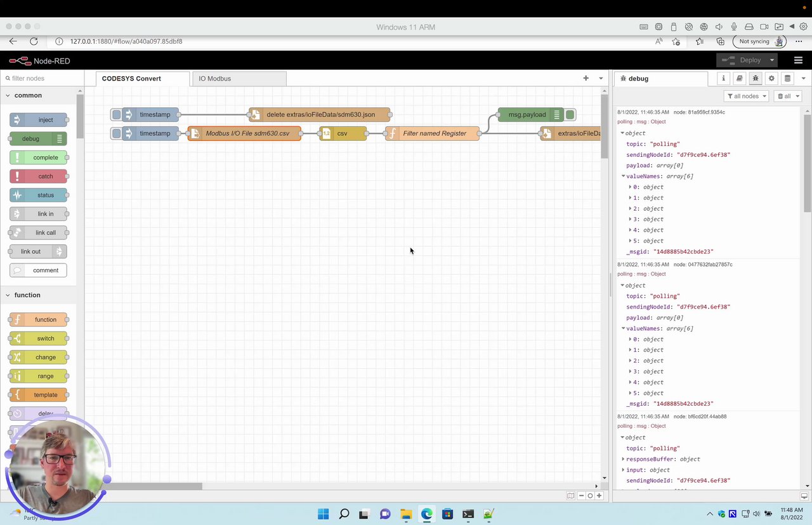
Task: Select the Filter named Register function node
Action: pyautogui.click(x=432, y=133)
